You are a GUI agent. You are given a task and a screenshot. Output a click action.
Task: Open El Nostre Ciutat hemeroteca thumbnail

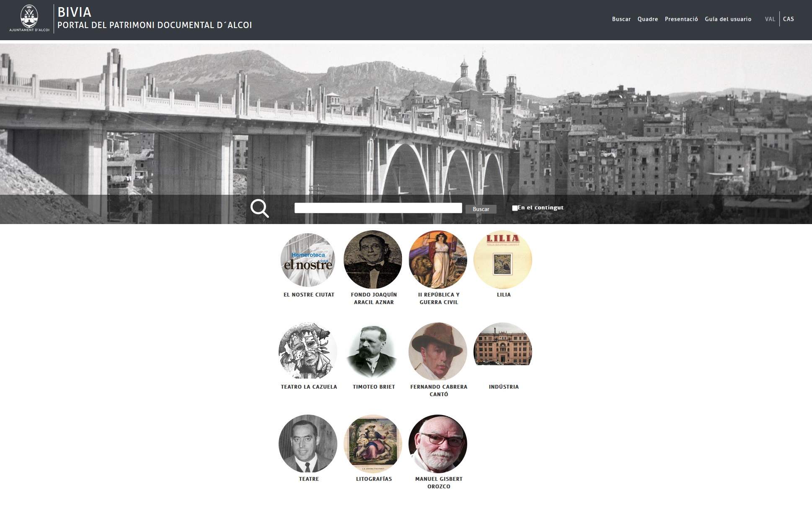(x=308, y=260)
